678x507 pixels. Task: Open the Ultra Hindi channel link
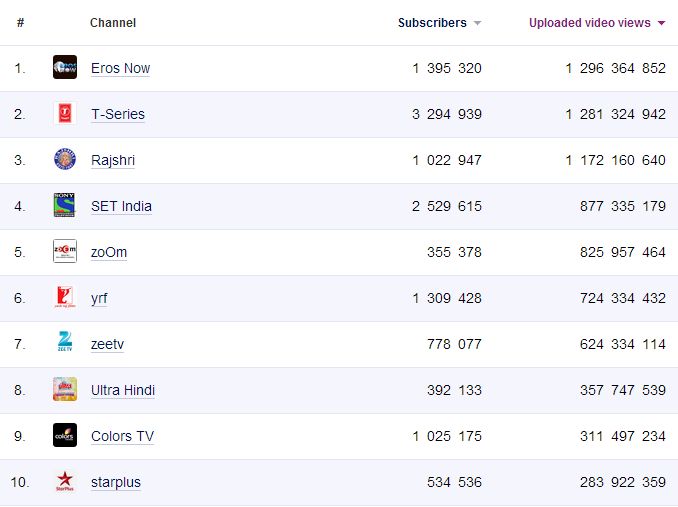pyautogui.click(x=122, y=390)
